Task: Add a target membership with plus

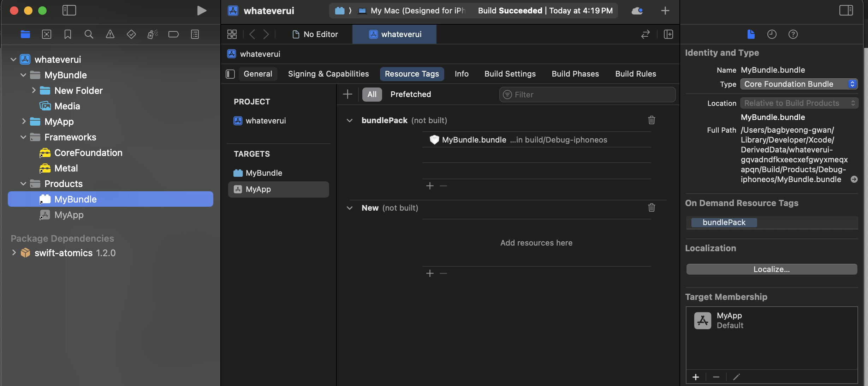Action: click(696, 377)
